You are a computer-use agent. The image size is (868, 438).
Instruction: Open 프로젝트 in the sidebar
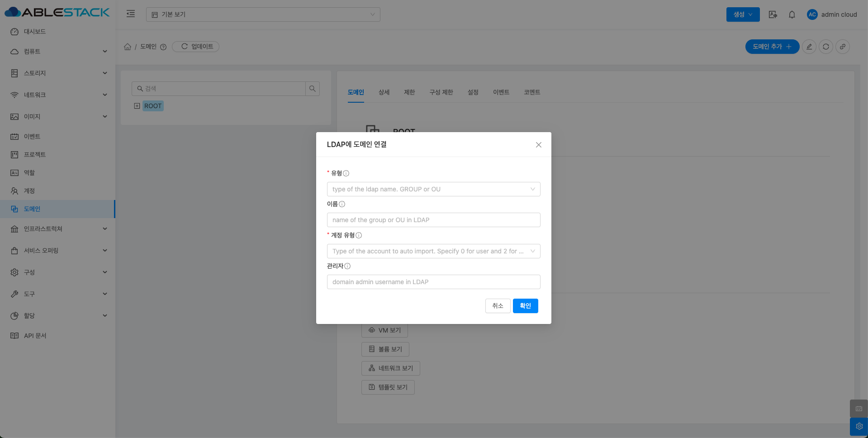click(x=57, y=155)
